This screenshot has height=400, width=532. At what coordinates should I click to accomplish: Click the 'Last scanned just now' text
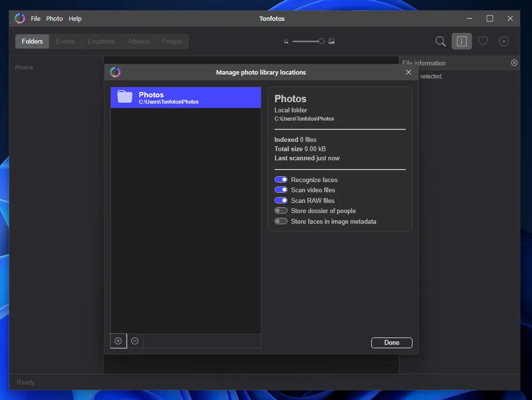307,158
